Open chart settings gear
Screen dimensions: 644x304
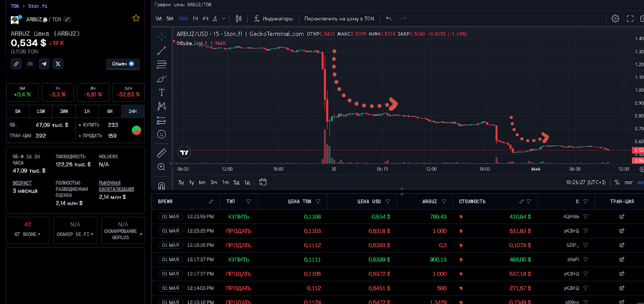coord(615,19)
